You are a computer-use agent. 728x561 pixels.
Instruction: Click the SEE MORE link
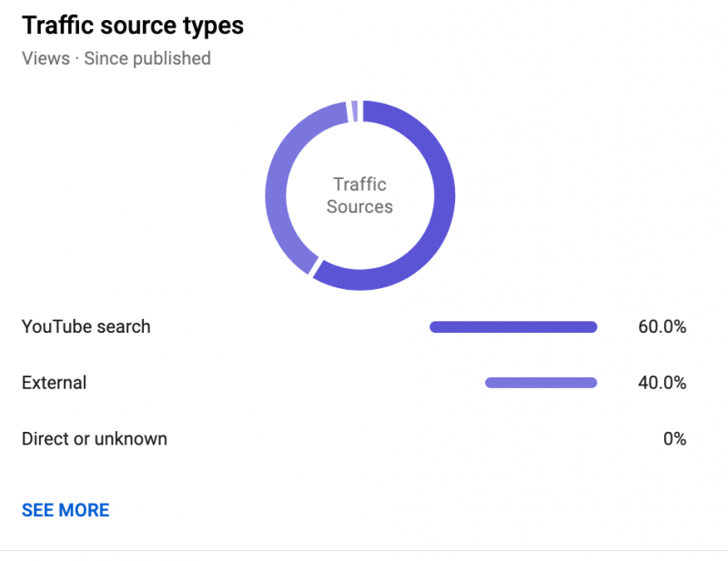(66, 510)
